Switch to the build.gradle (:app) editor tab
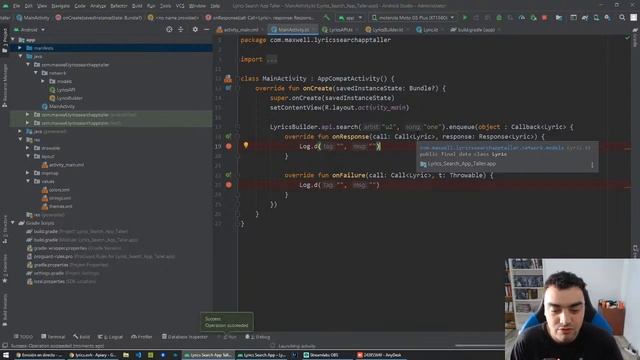640x360 pixels. (475, 30)
